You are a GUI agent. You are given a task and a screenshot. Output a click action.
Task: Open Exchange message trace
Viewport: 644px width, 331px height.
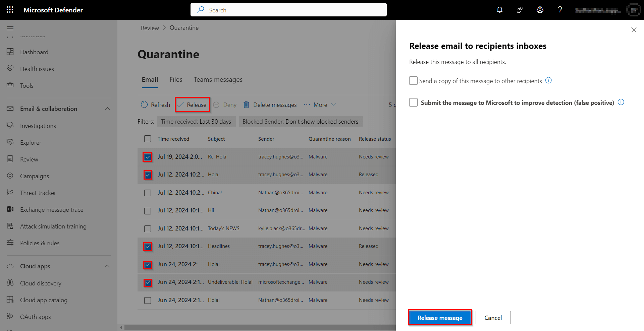51,209
